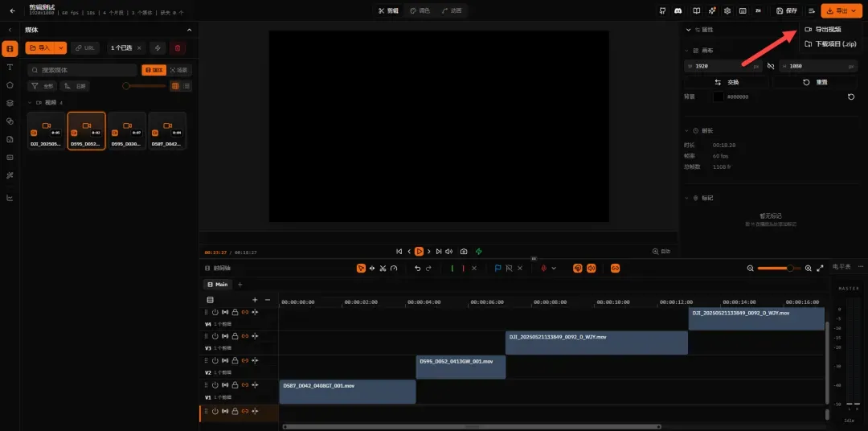Click the 交换 swap dimensions button
The image size is (868, 431).
pos(727,82)
